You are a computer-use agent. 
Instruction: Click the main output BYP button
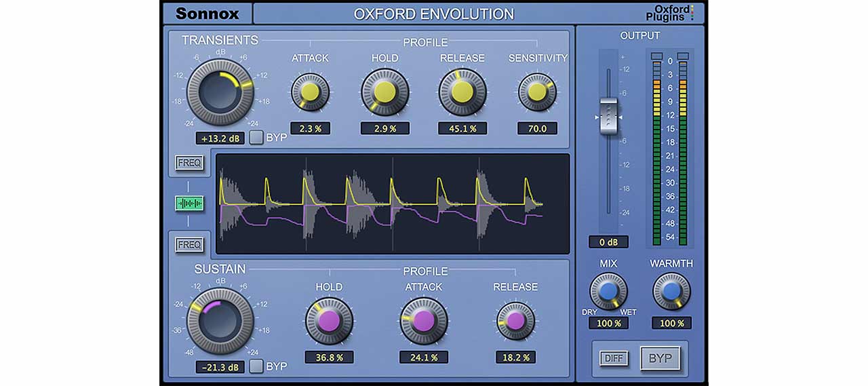tap(660, 358)
